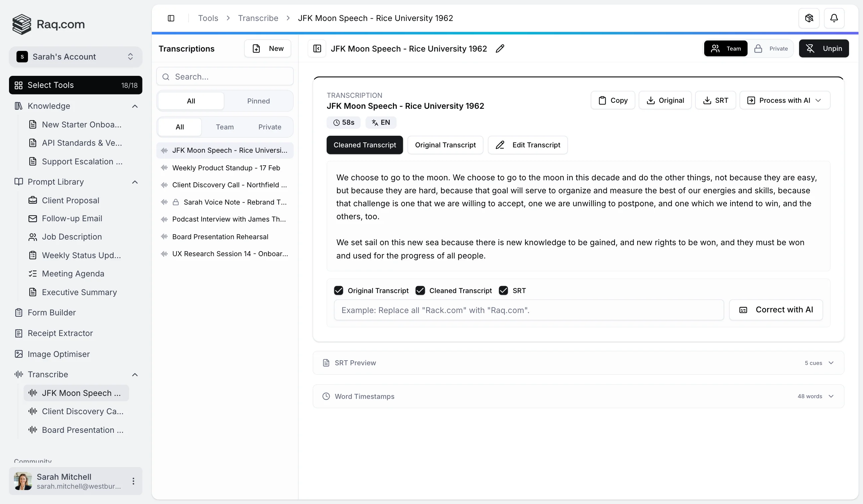
Task: Click the notifications bell icon
Action: coord(834,18)
